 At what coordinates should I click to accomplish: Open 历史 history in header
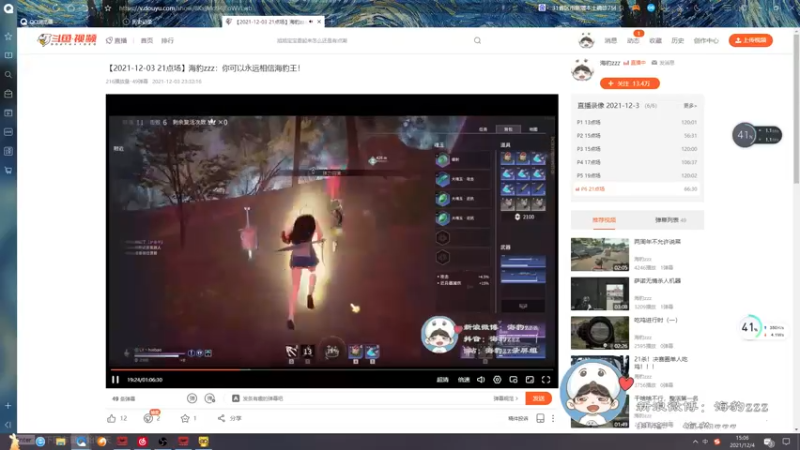(677, 41)
